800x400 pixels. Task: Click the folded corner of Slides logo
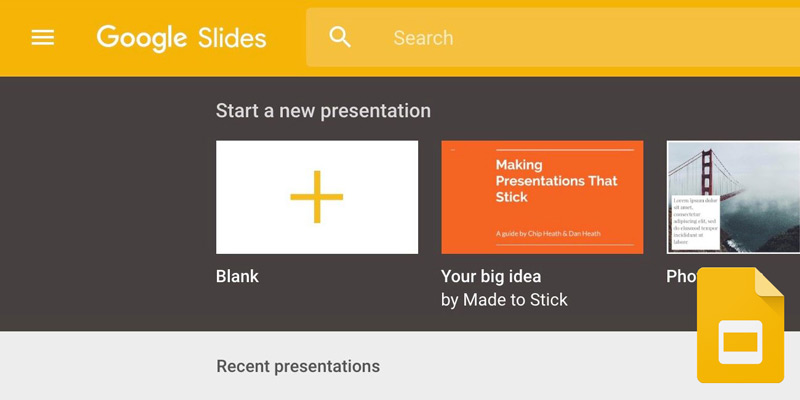pos(769,283)
